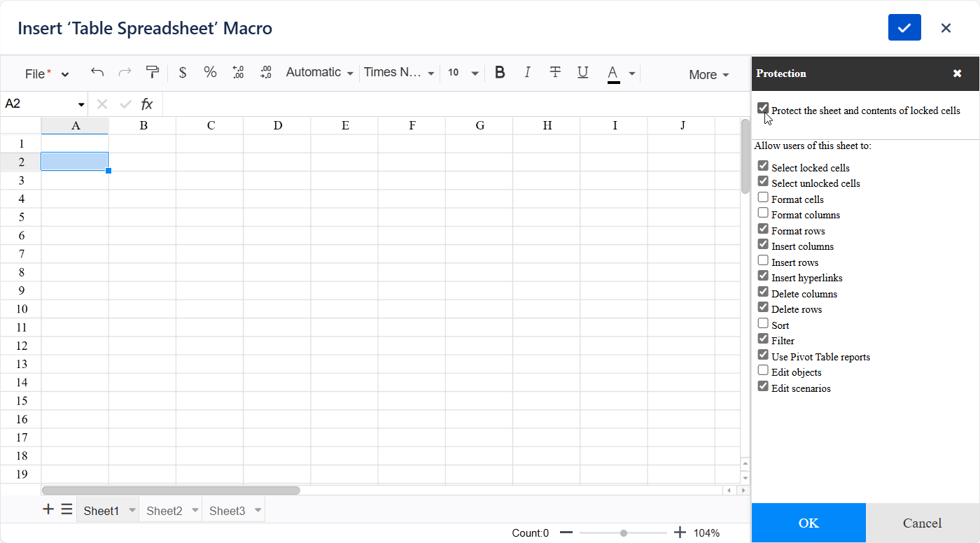This screenshot has width=980, height=543.
Task: Click the paint format brush icon
Action: pos(152,73)
